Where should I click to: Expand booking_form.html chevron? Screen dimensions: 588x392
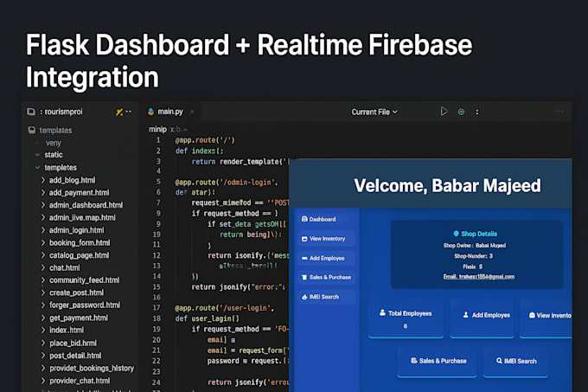coord(42,242)
